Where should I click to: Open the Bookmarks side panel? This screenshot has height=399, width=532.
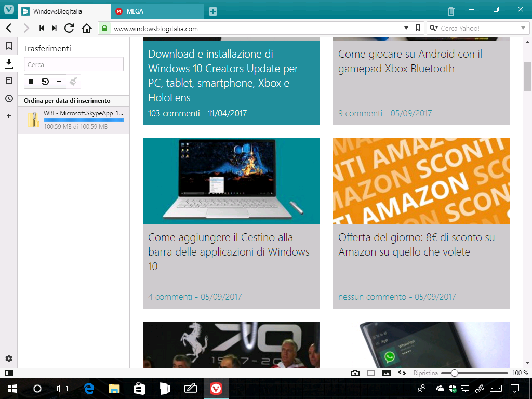[x=9, y=46]
